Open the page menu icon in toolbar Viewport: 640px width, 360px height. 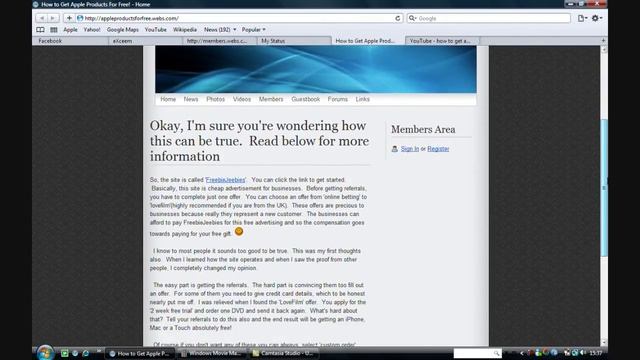tap(582, 18)
